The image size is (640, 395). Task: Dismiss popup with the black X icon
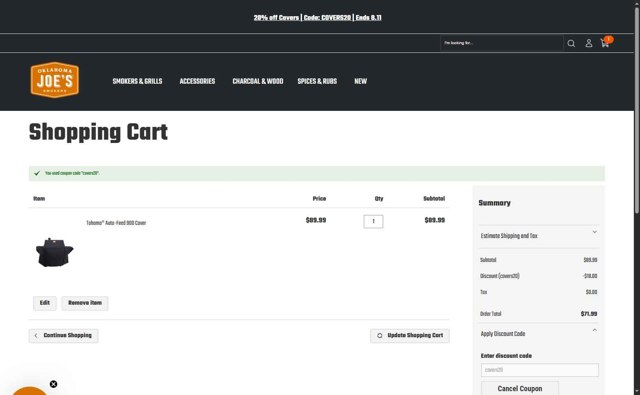point(53,384)
